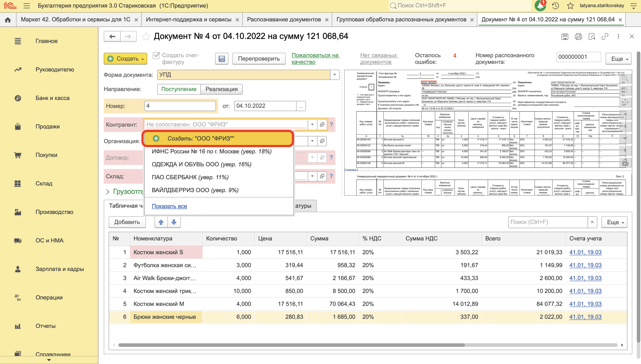Image resolution: width=641 pixels, height=364 pixels.
Task: Open the Показать все link
Action: click(x=169, y=206)
